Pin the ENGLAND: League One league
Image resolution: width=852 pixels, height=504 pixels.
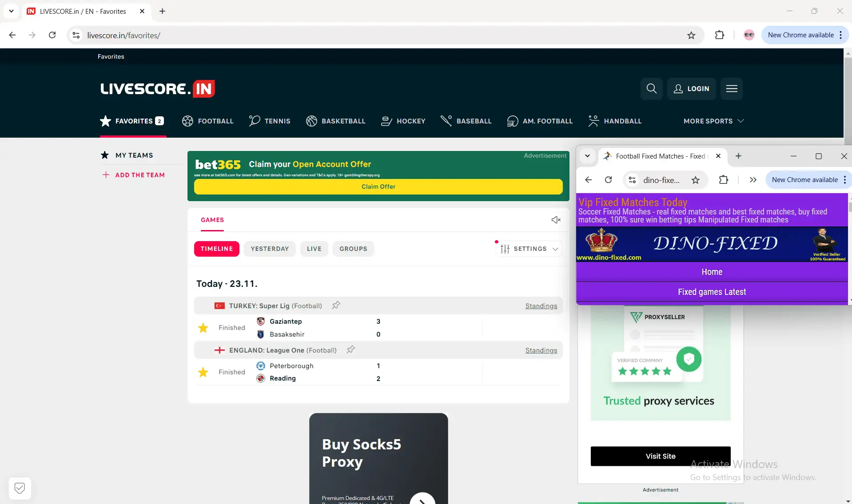point(350,350)
